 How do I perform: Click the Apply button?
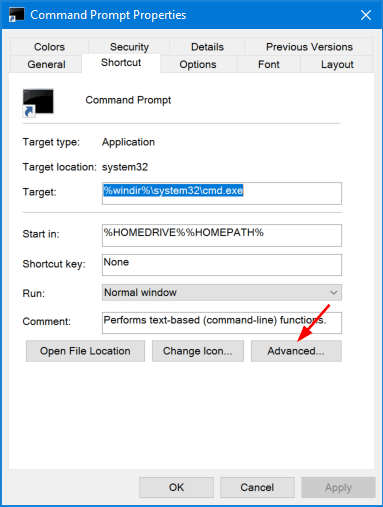338,487
